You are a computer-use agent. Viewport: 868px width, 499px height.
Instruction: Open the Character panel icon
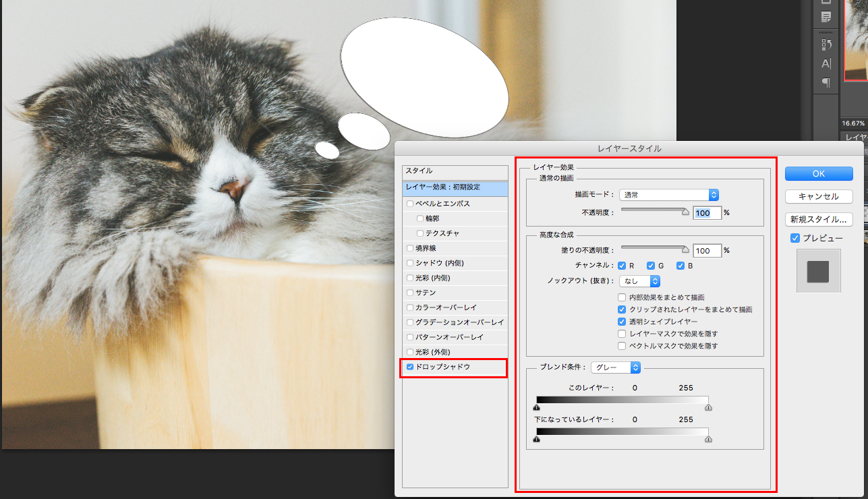[x=826, y=64]
